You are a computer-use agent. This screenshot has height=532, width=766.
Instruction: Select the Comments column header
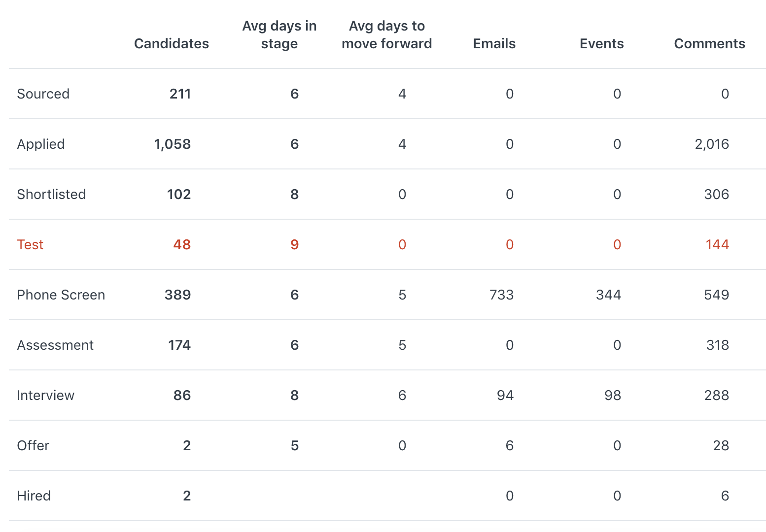tap(709, 44)
